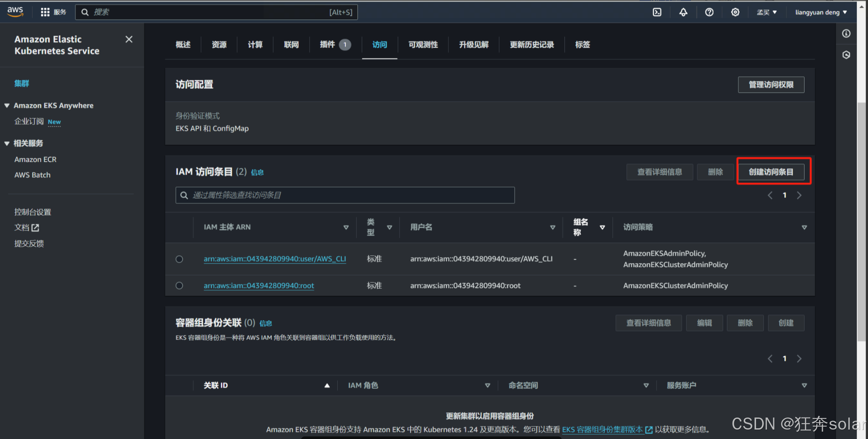Click 编辑 button for pod identity associations
Screen dimensions: 868x439
704,323
